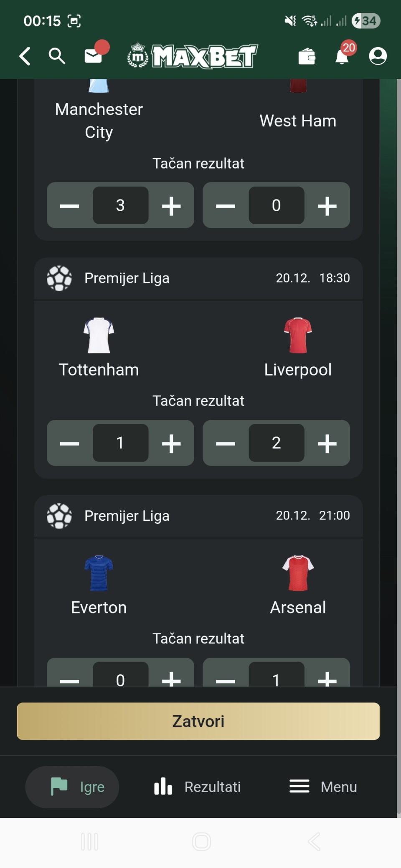The height and width of the screenshot is (868, 401).
Task: Open the search magnifier icon
Action: pos(57,56)
